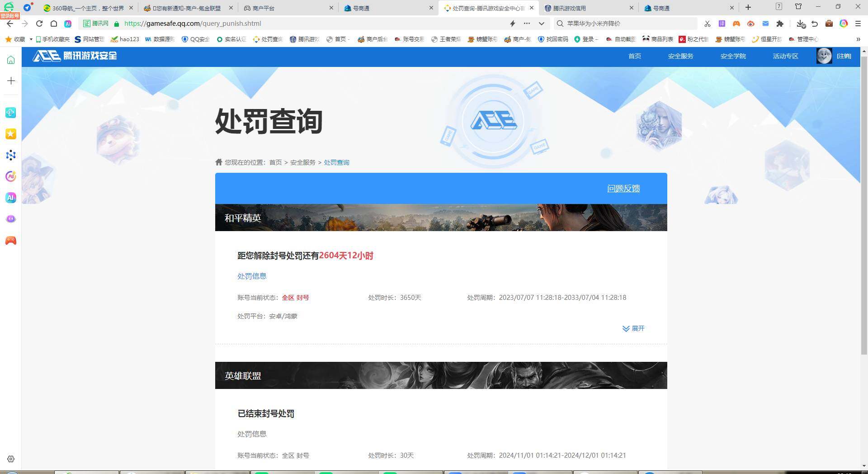This screenshot has height=474, width=868.
Task: Click the 首页 breadcrumb link
Action: 275,162
